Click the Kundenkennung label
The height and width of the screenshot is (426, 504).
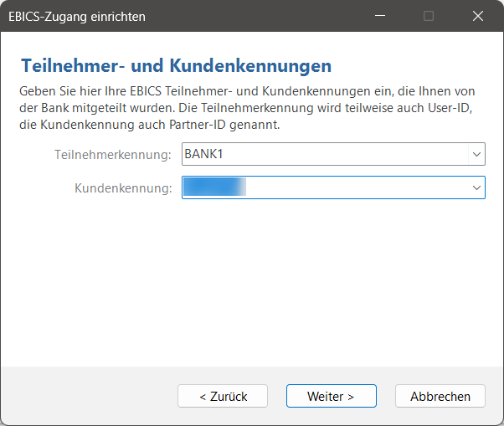pyautogui.click(x=122, y=188)
